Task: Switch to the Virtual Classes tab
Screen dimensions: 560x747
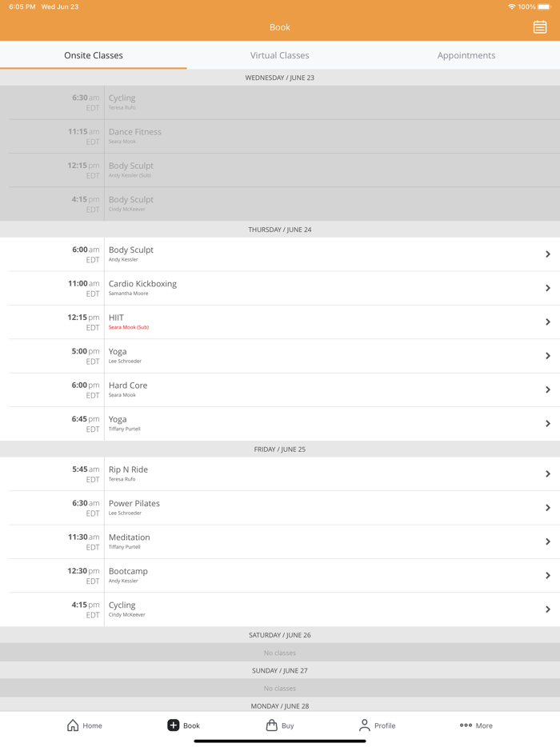Action: pos(279,55)
